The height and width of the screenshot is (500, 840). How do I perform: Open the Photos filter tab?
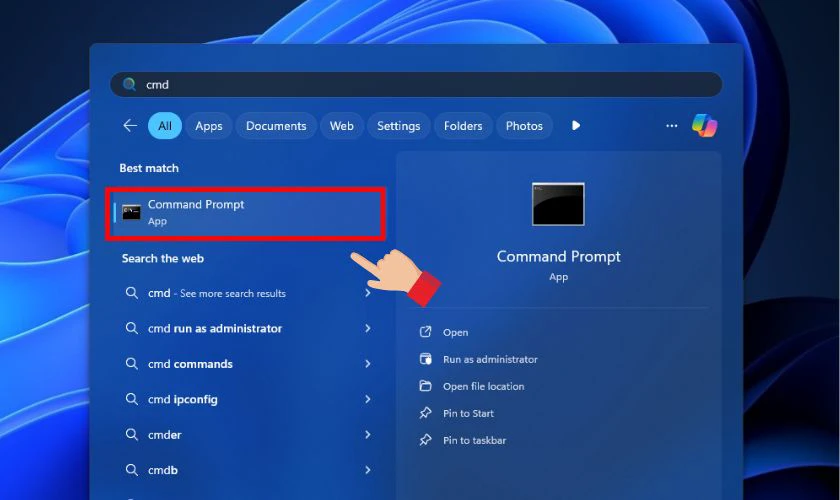coord(524,126)
